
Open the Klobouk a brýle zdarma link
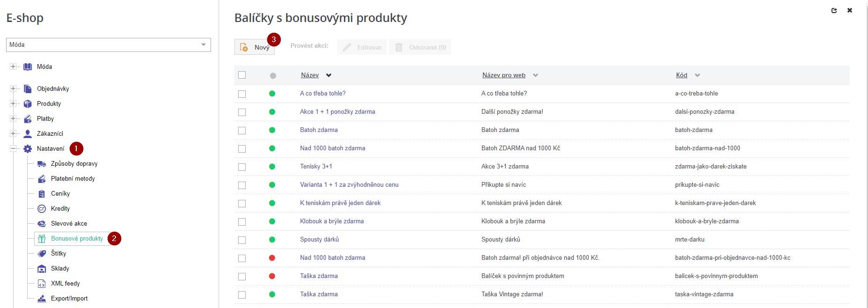click(332, 221)
